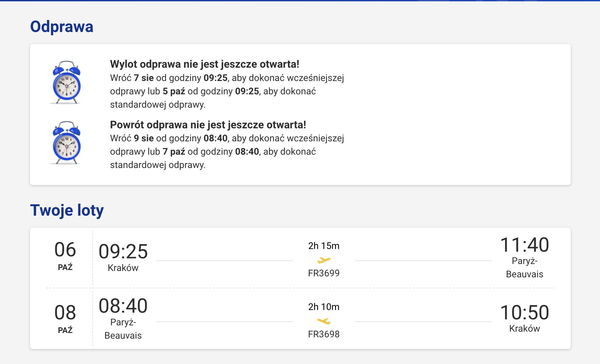Select the Twoje loty section heading
This screenshot has height=364, width=600.
(67, 210)
